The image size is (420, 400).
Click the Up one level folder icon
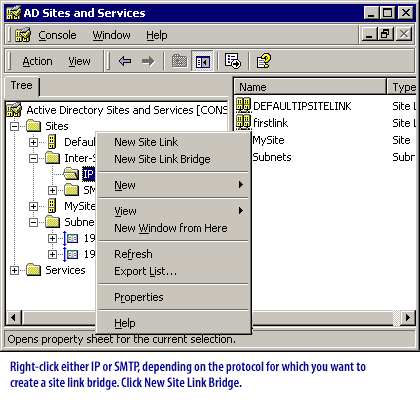pos(179,61)
